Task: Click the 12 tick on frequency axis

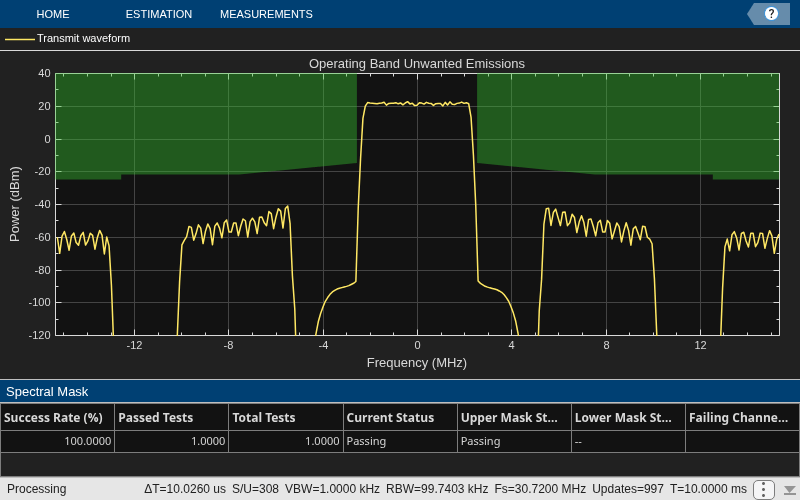Action: click(701, 345)
